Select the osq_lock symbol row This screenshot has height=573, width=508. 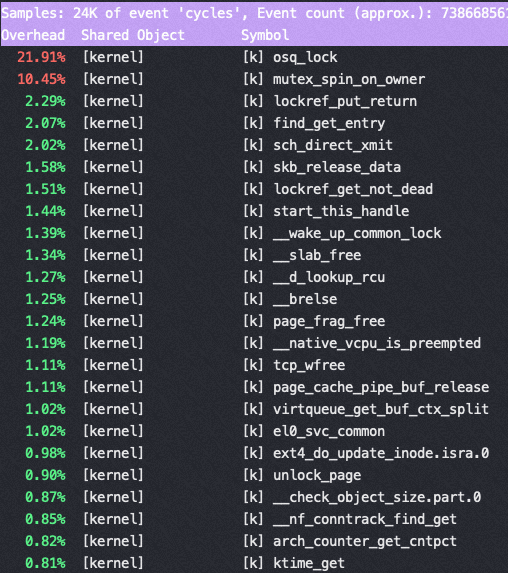click(254, 57)
